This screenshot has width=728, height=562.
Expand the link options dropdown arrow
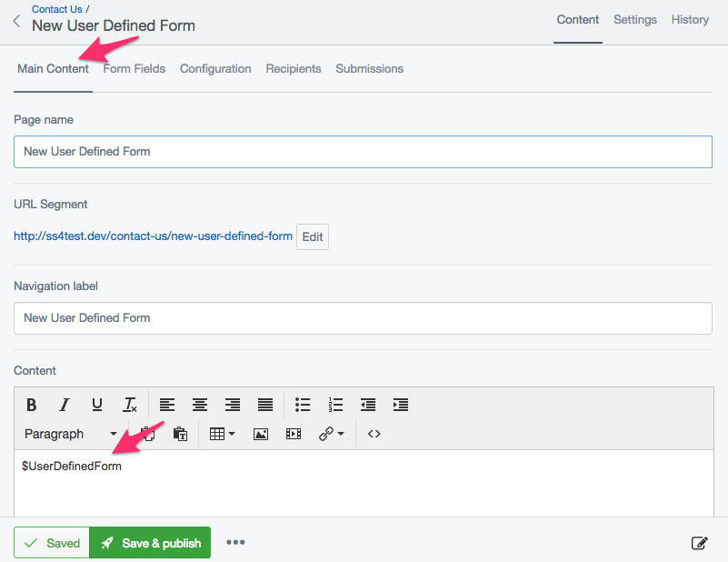coord(342,434)
